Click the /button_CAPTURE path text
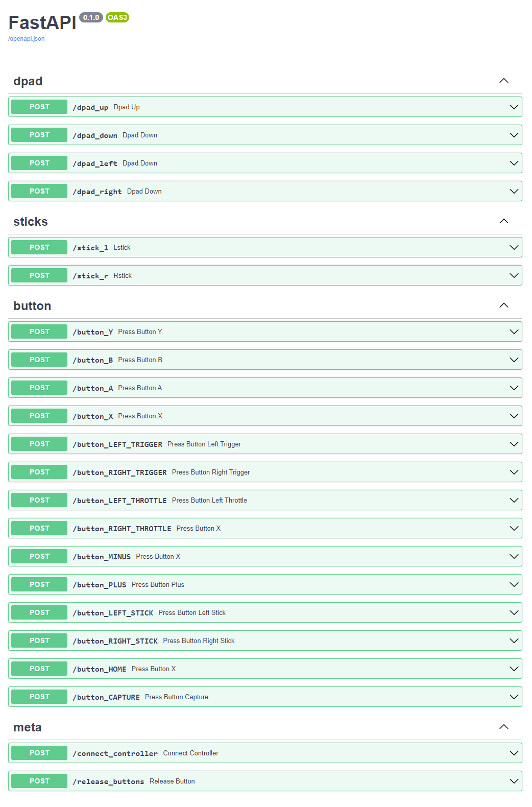The width and height of the screenshot is (532, 807). coord(106,697)
